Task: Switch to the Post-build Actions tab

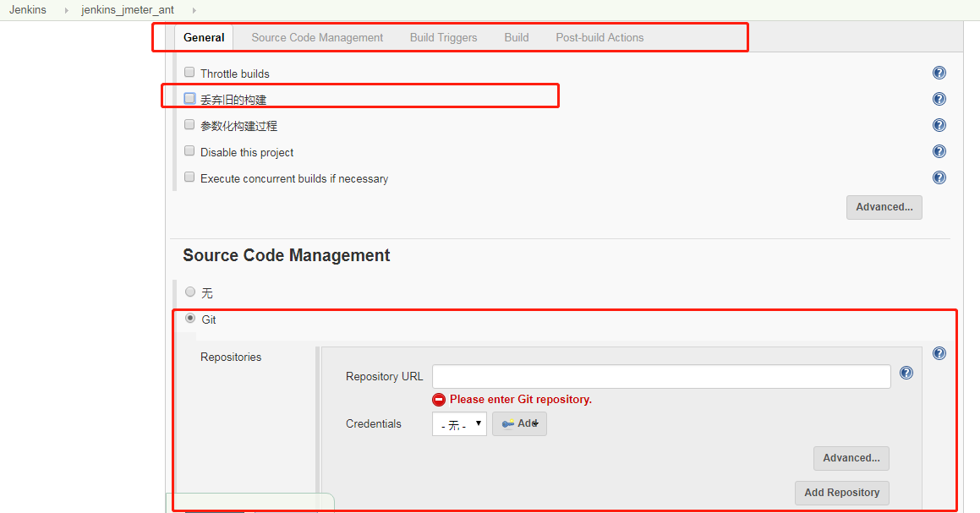Action: tap(599, 37)
